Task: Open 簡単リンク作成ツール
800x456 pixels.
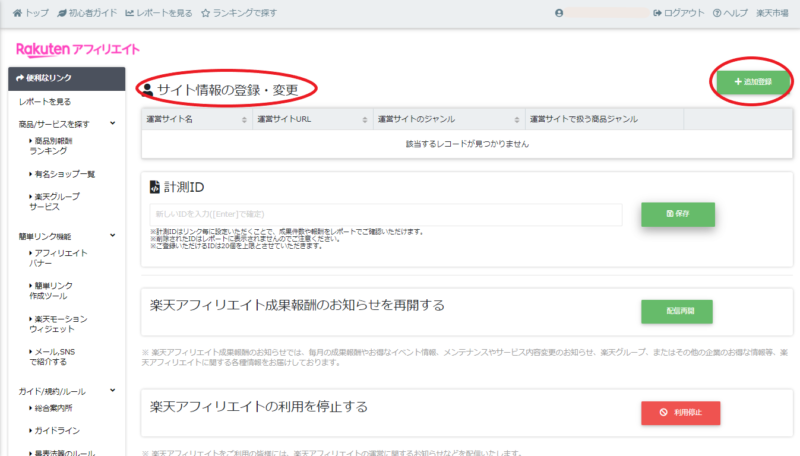Action: tap(51, 291)
